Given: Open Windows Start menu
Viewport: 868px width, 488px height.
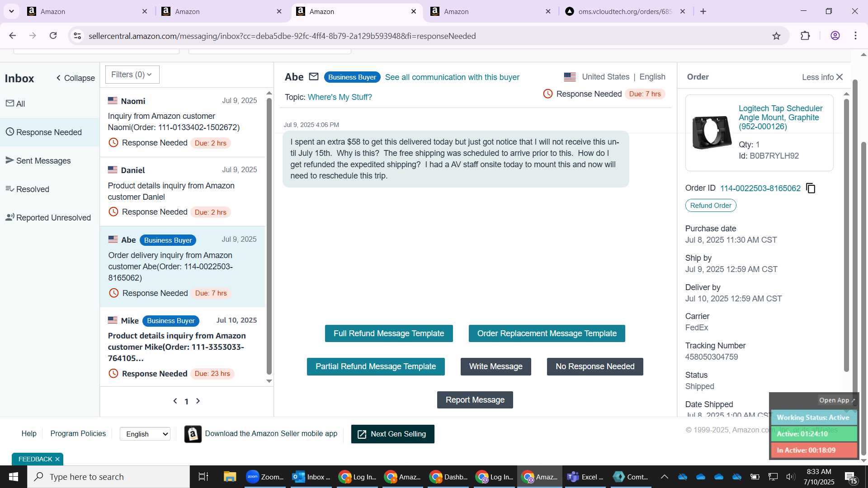Looking at the screenshot, I should pyautogui.click(x=14, y=477).
